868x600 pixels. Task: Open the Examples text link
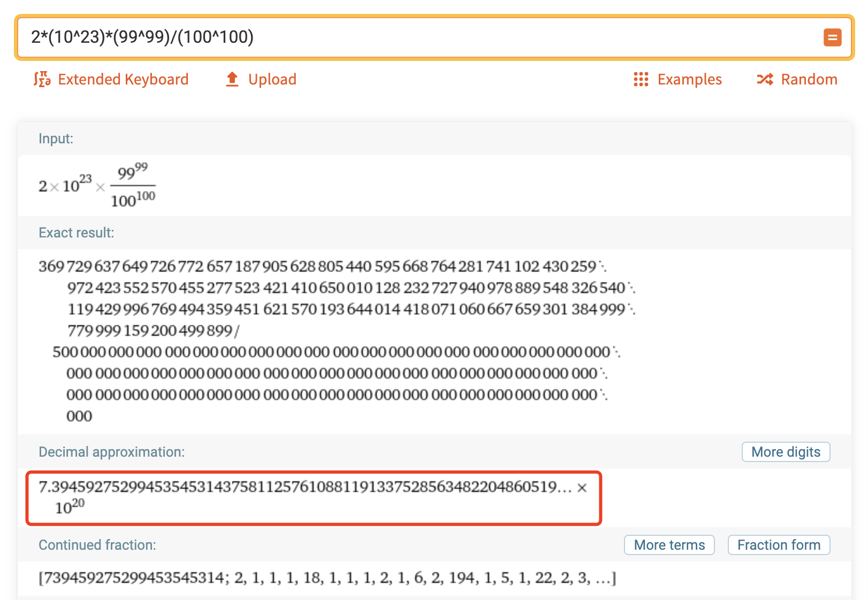(689, 79)
